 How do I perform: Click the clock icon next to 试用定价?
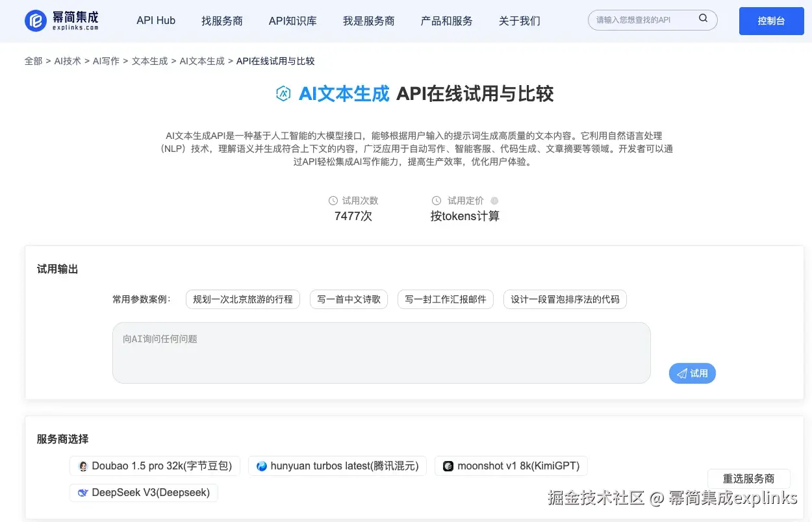(437, 201)
